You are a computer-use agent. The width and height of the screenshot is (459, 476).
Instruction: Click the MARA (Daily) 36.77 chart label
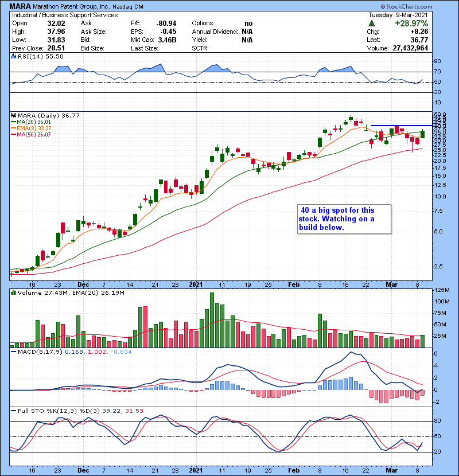[x=49, y=116]
